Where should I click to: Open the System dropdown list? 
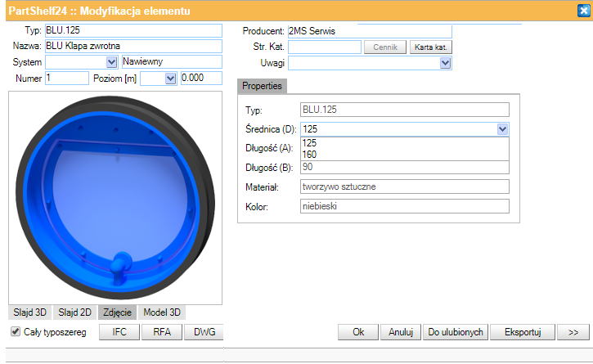pos(111,62)
